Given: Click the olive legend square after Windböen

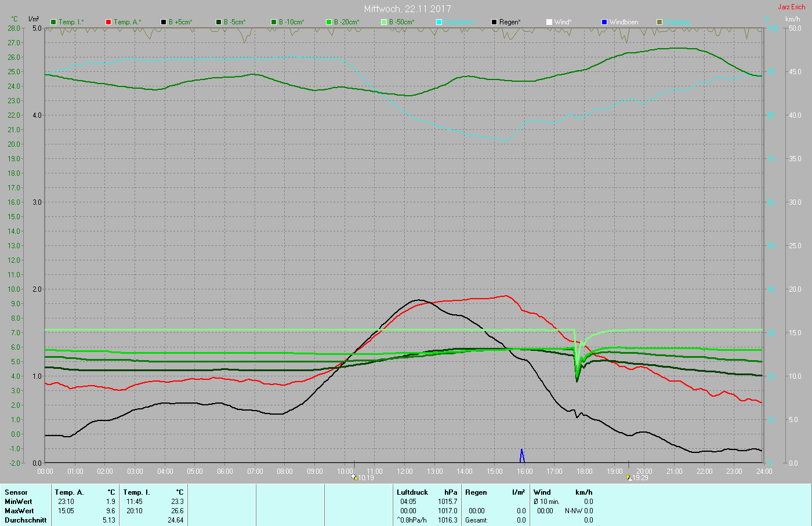Looking at the screenshot, I should point(659,22).
